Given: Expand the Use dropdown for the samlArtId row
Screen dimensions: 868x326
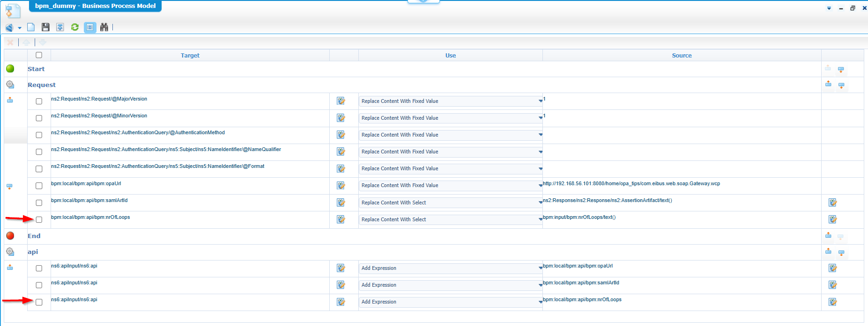Looking at the screenshot, I should pyautogui.click(x=540, y=203).
